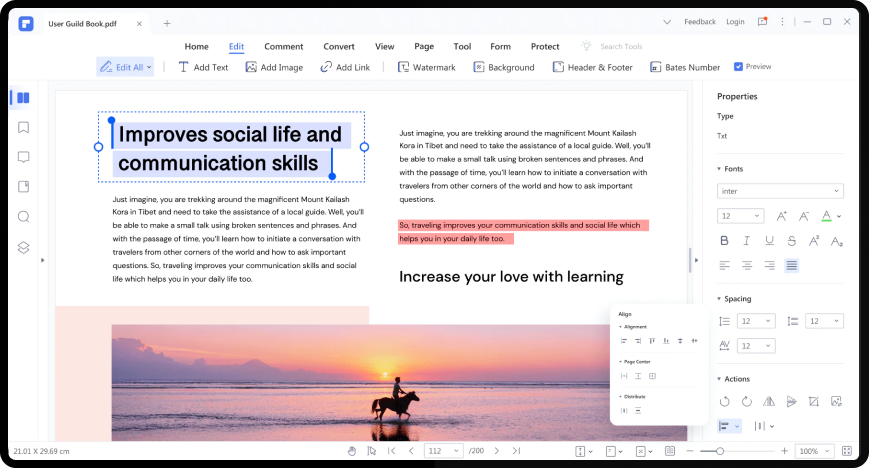Toggle the Preview checkbox
This screenshot has height=468, width=869.
(x=738, y=67)
